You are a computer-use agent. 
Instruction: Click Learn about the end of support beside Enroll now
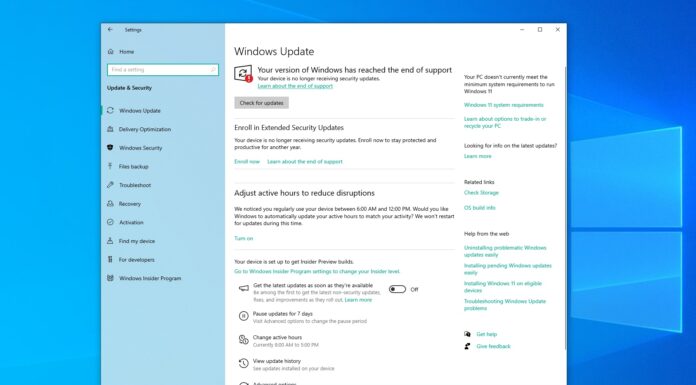point(305,162)
